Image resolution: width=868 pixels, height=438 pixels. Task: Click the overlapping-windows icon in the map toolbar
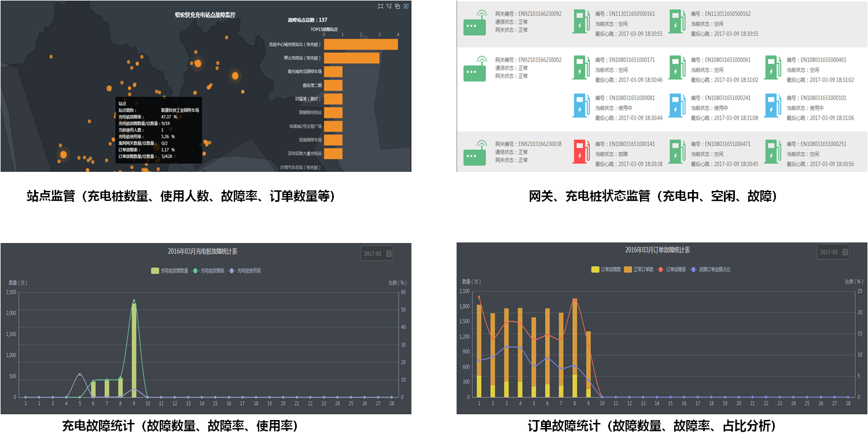tap(398, 6)
